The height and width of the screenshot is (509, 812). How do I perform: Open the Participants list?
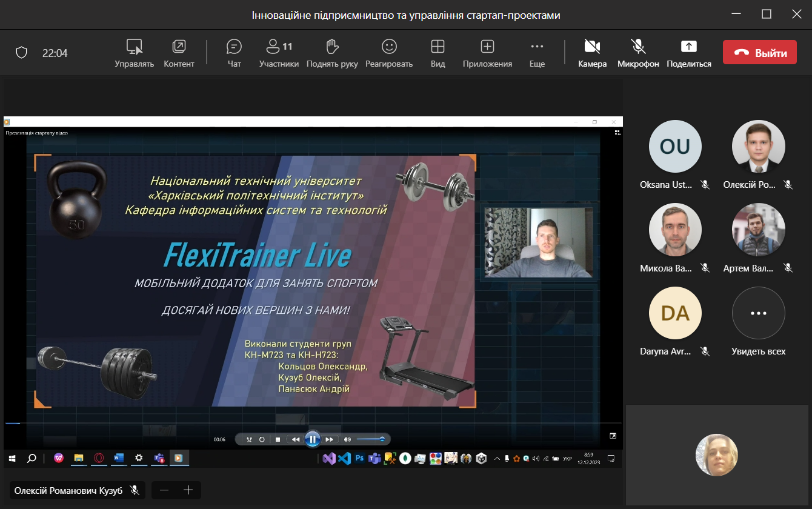point(279,53)
